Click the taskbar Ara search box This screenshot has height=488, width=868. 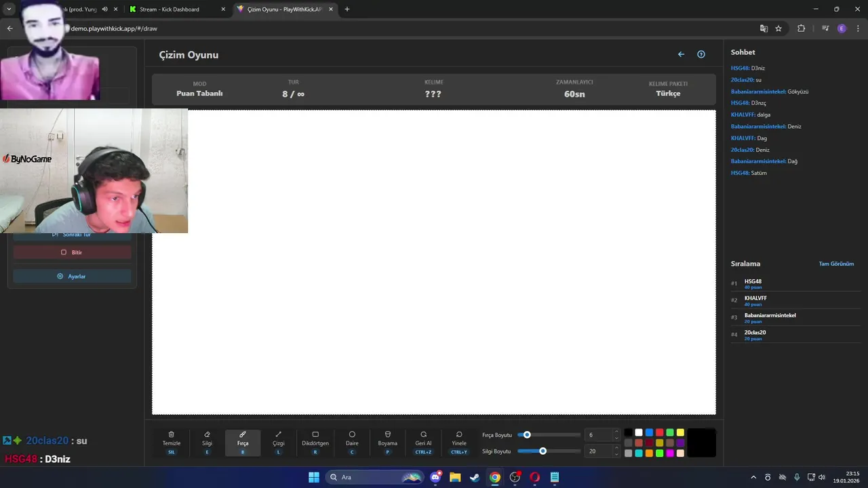(376, 477)
